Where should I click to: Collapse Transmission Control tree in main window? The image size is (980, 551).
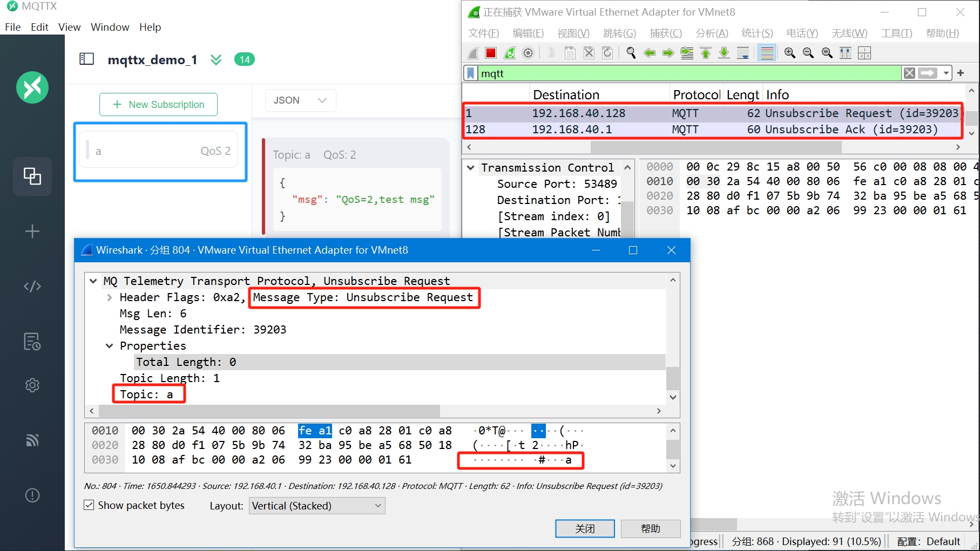pyautogui.click(x=471, y=168)
